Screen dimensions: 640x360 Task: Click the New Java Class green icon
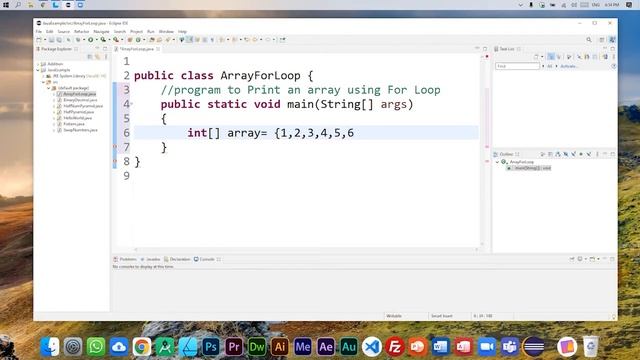click(x=138, y=40)
